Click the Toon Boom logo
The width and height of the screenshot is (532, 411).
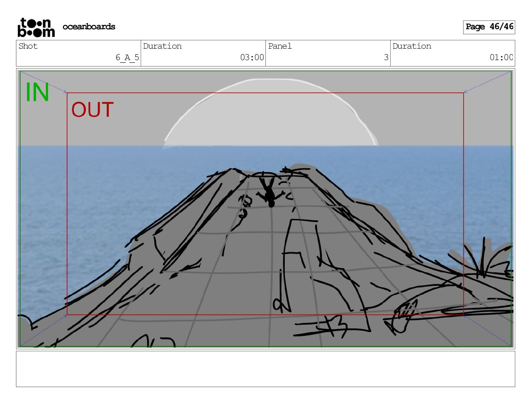click(36, 27)
